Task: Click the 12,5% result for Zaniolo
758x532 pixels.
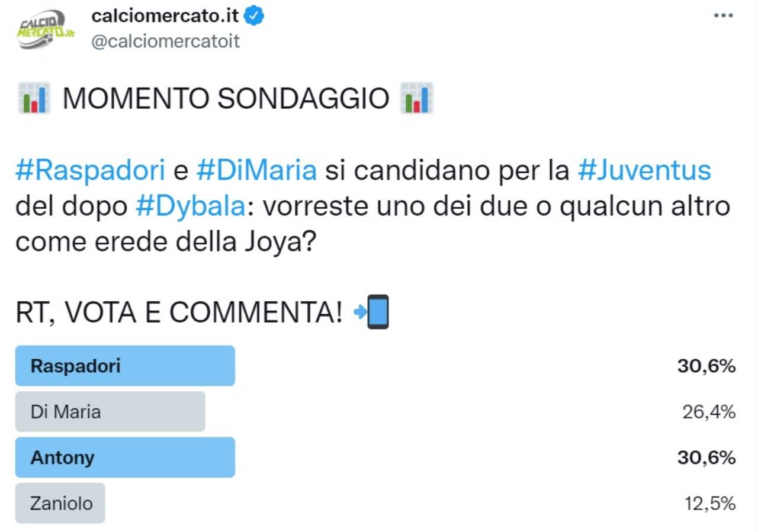Action: (709, 503)
